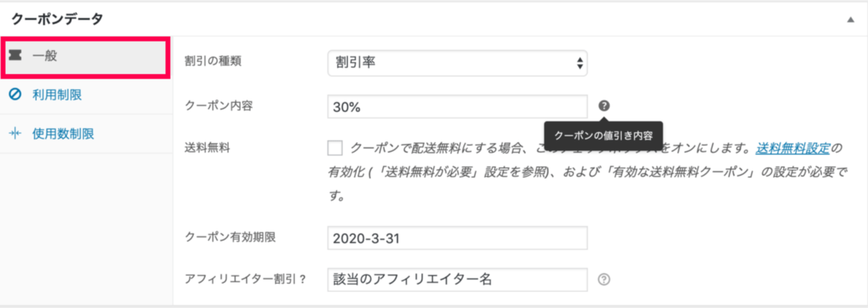Collapse the クーポンデータ panel with the arrow

850,20
